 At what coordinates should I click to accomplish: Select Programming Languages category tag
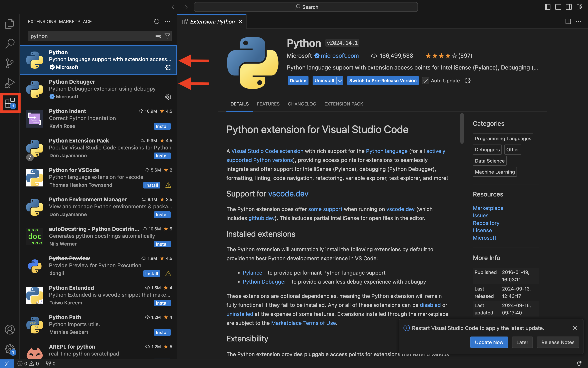click(503, 138)
